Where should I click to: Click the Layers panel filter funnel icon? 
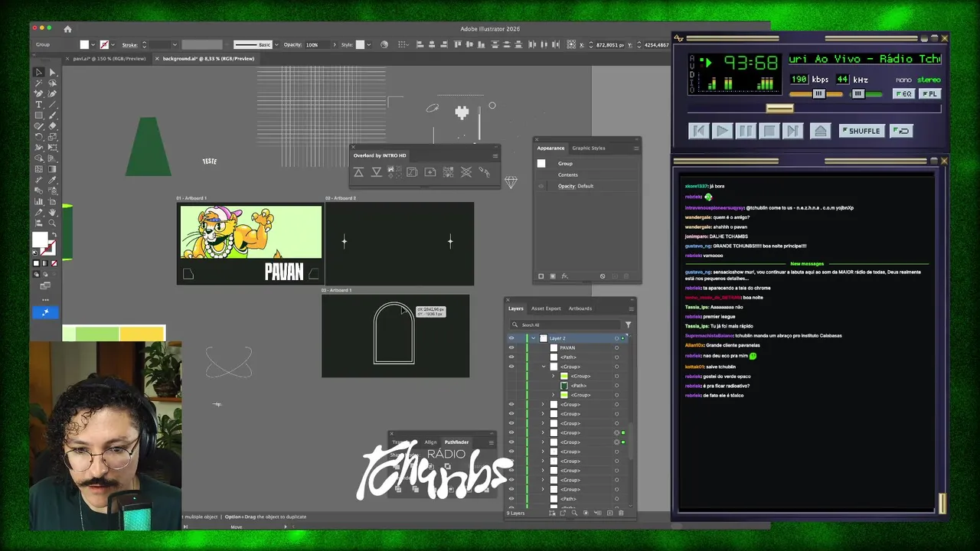[x=628, y=324]
